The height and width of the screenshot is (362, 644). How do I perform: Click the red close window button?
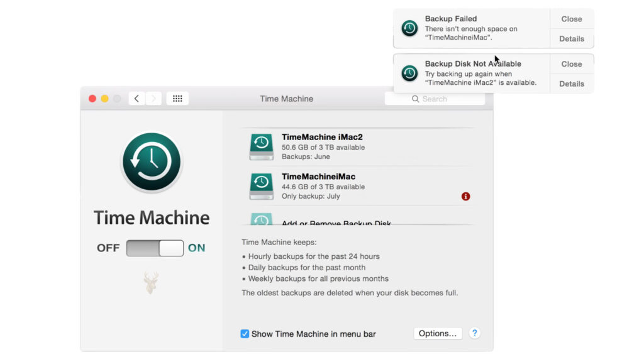92,99
